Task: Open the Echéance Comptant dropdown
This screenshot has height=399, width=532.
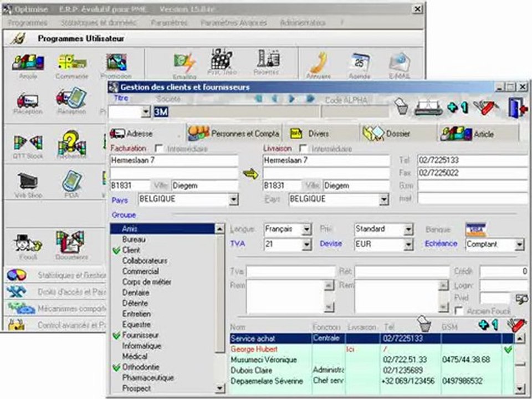Action: 519,244
